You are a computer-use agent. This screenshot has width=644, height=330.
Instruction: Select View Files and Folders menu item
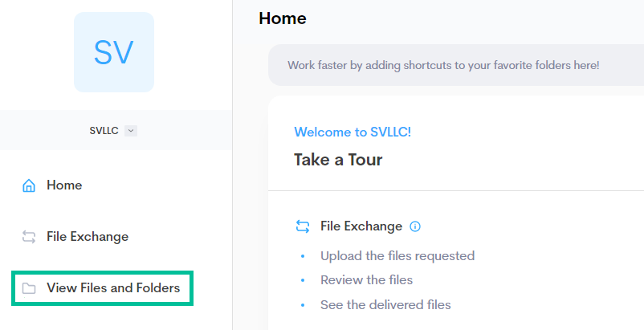click(x=113, y=288)
